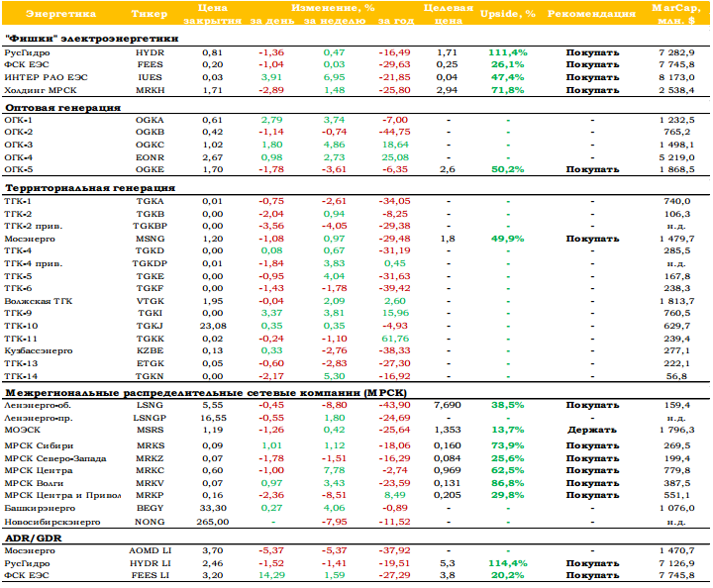Click the 'Энергетика' column header
Screen dimensions: 713x588
coord(61,14)
